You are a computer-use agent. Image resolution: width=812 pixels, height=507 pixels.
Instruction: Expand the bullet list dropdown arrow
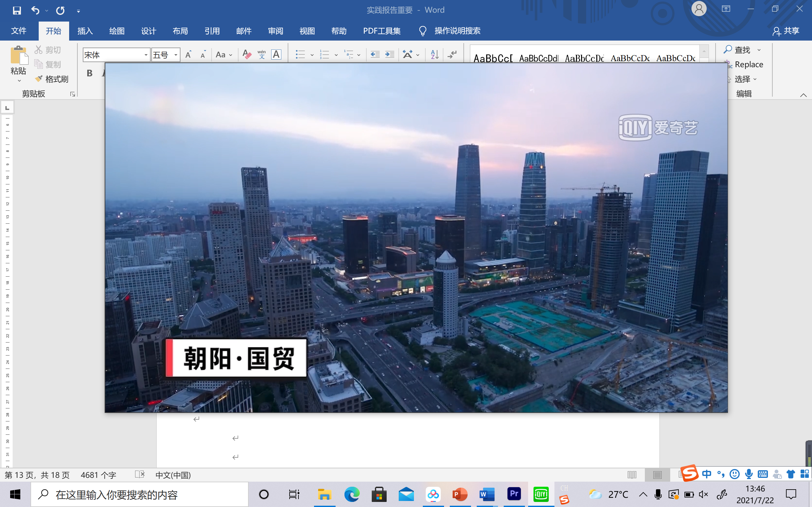pyautogui.click(x=312, y=55)
